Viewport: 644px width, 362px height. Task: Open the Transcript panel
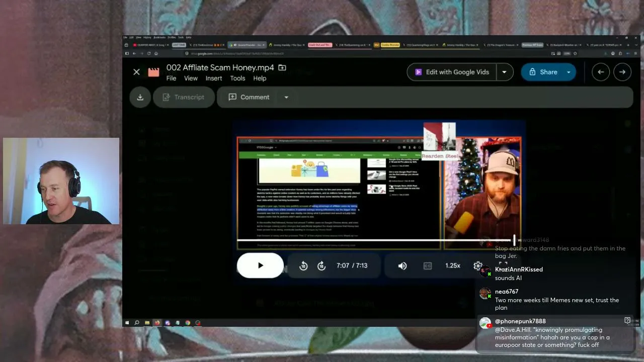184,97
